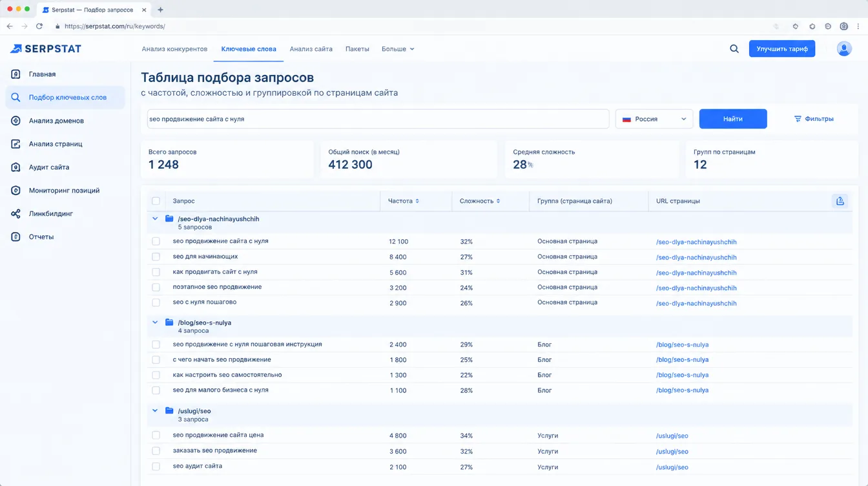
Task: Click the /seo-dlya-nachinayushchih folder icon
Action: point(169,219)
